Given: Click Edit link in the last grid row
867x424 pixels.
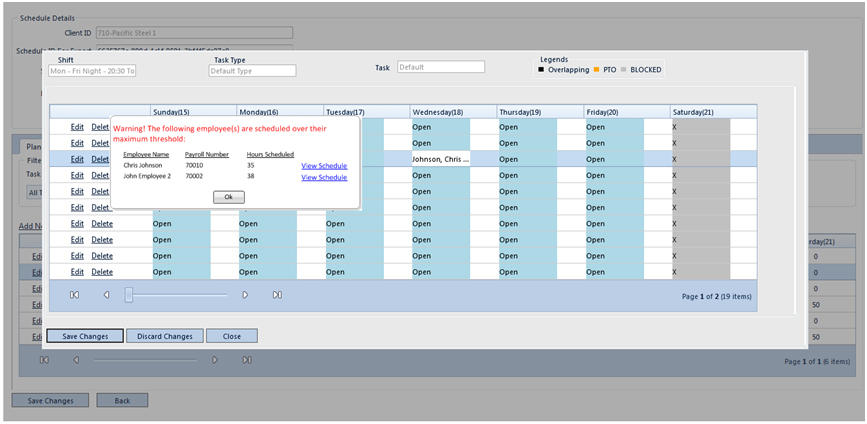Looking at the screenshot, I should 77,272.
